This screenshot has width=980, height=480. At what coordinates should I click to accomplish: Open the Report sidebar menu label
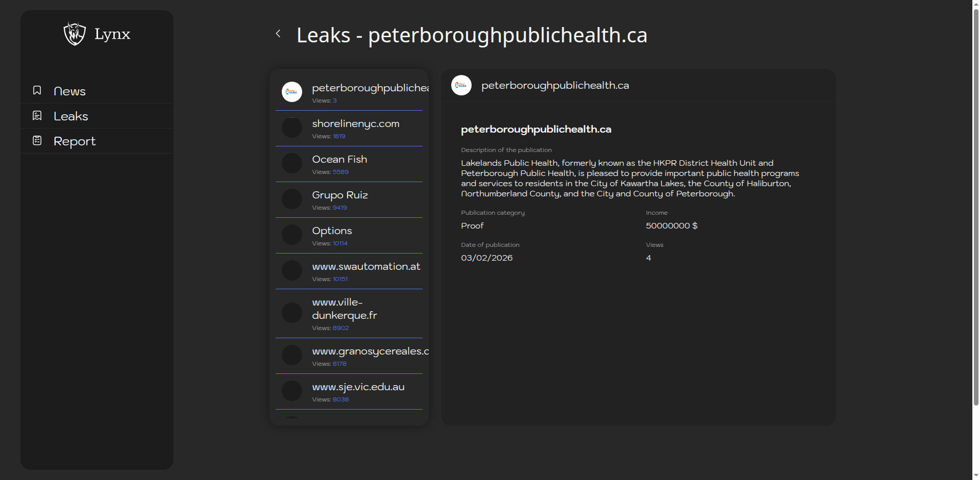click(75, 141)
